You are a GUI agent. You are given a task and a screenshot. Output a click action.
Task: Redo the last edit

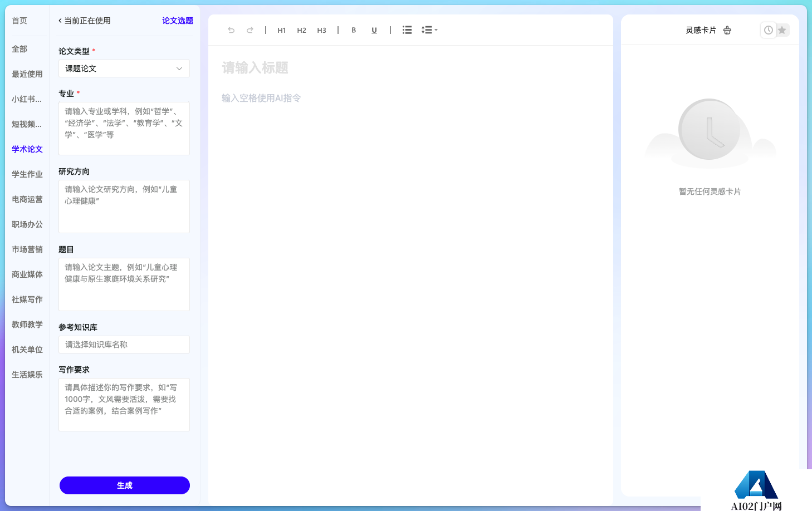pyautogui.click(x=250, y=30)
